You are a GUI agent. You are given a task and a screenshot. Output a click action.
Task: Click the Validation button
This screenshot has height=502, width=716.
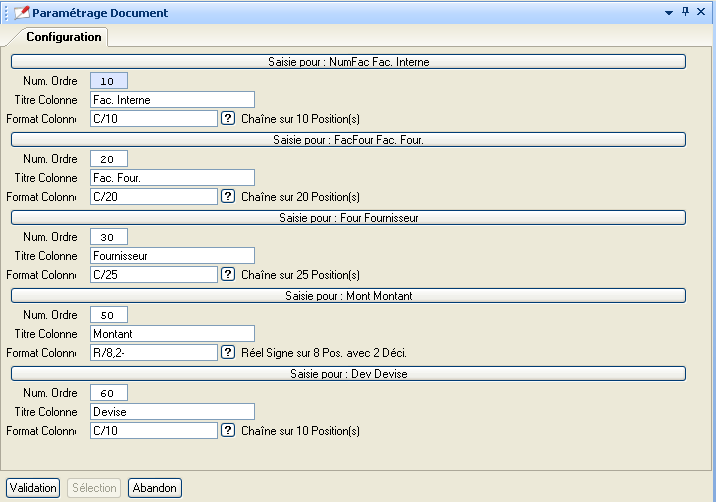click(x=33, y=488)
